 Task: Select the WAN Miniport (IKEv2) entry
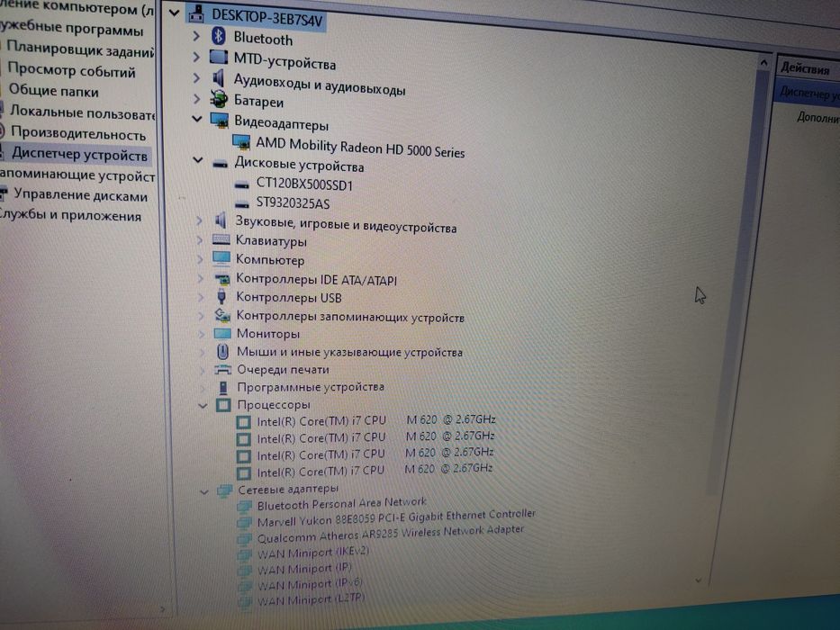point(312,553)
